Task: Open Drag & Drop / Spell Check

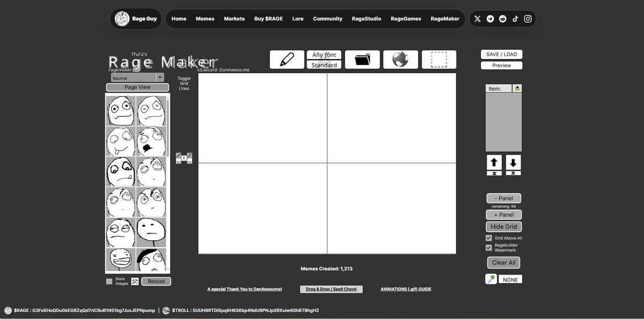Action: point(331,289)
